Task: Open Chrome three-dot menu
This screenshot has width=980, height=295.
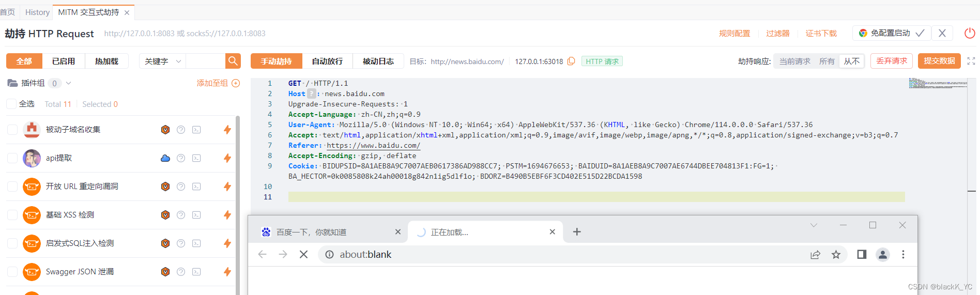Action: coord(903,254)
